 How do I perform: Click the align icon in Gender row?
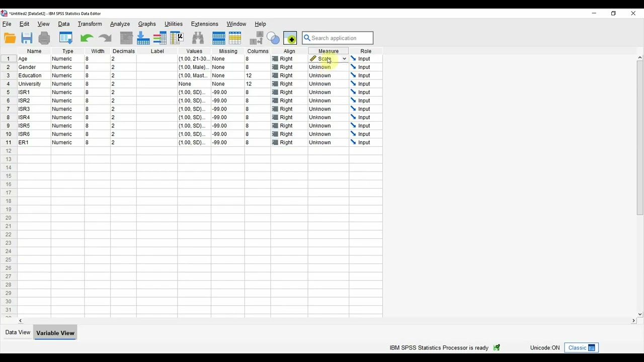[275, 67]
